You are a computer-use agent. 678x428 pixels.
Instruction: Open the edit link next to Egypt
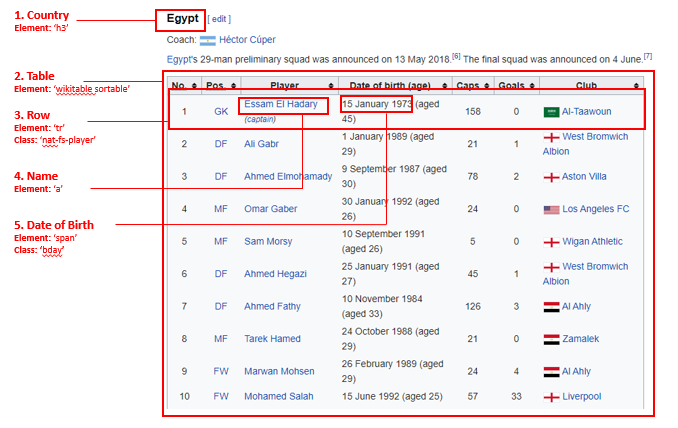219,19
